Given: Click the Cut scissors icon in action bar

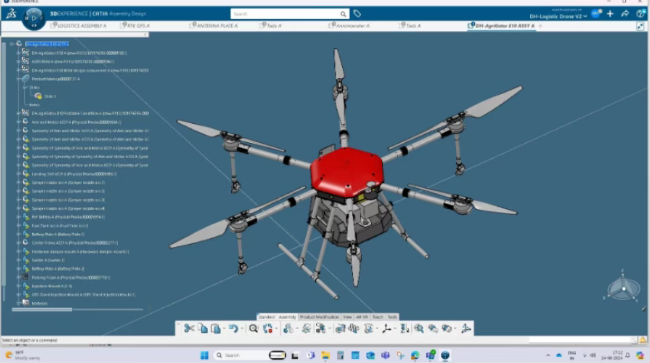Looking at the screenshot, I should pyautogui.click(x=189, y=329).
